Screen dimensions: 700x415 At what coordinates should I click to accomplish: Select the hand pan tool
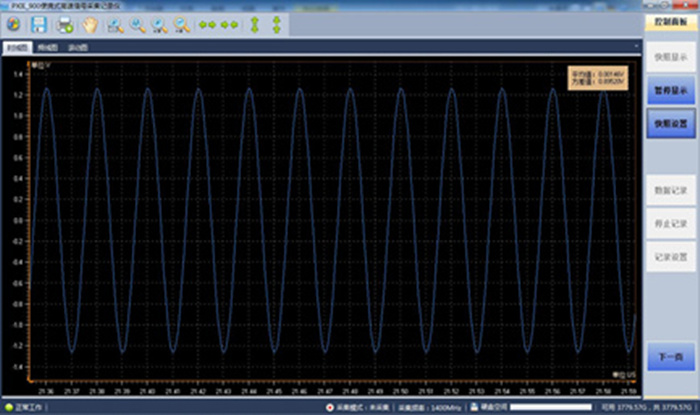(89, 24)
